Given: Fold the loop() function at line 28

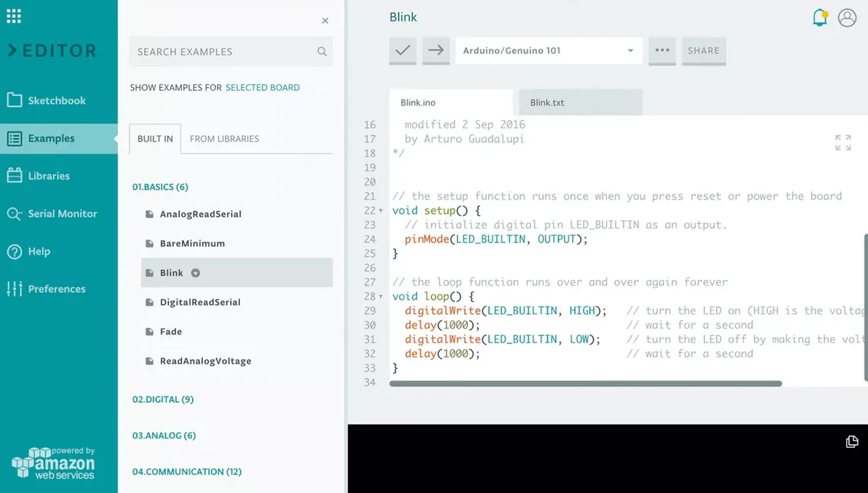Looking at the screenshot, I should coord(381,297).
